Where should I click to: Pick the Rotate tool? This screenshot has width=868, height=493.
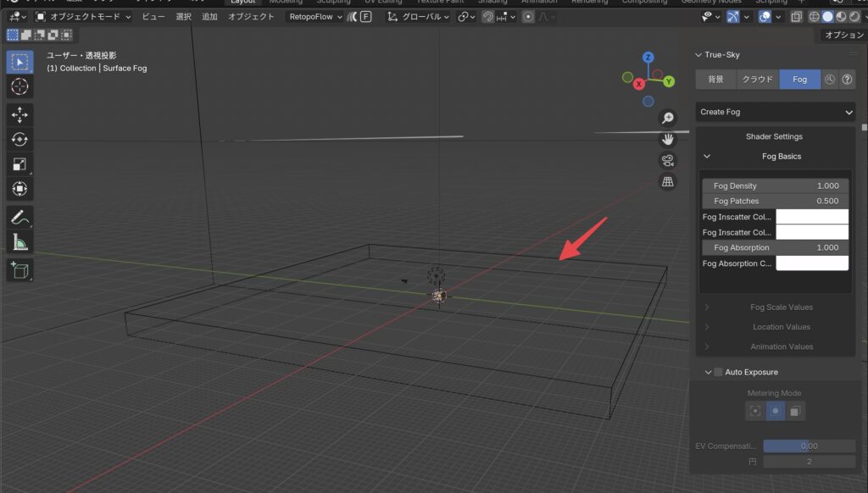coord(20,140)
